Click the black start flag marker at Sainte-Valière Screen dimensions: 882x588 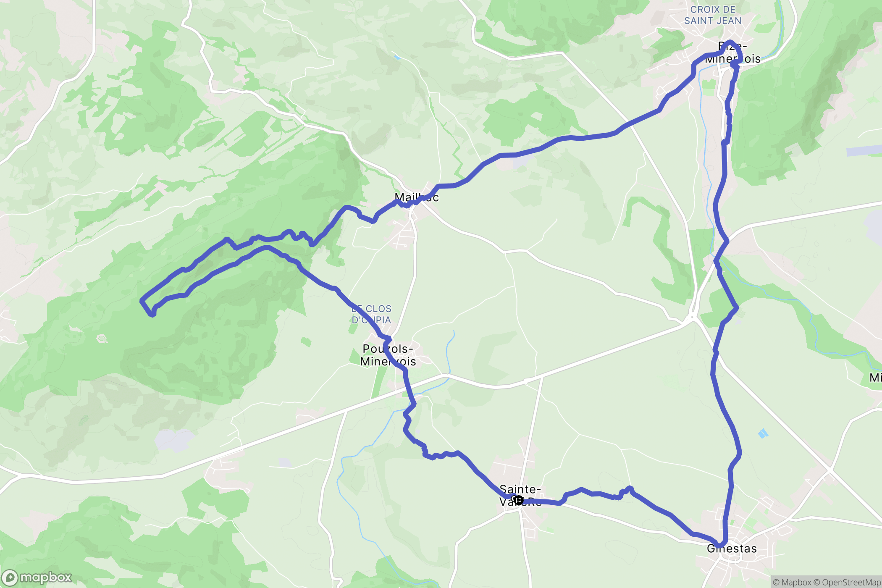click(519, 500)
